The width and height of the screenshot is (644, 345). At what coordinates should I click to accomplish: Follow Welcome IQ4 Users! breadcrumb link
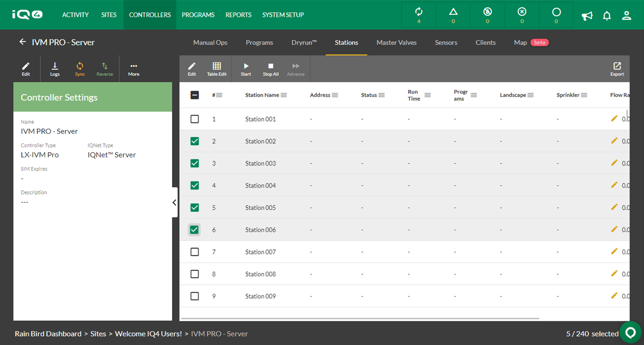pos(149,333)
